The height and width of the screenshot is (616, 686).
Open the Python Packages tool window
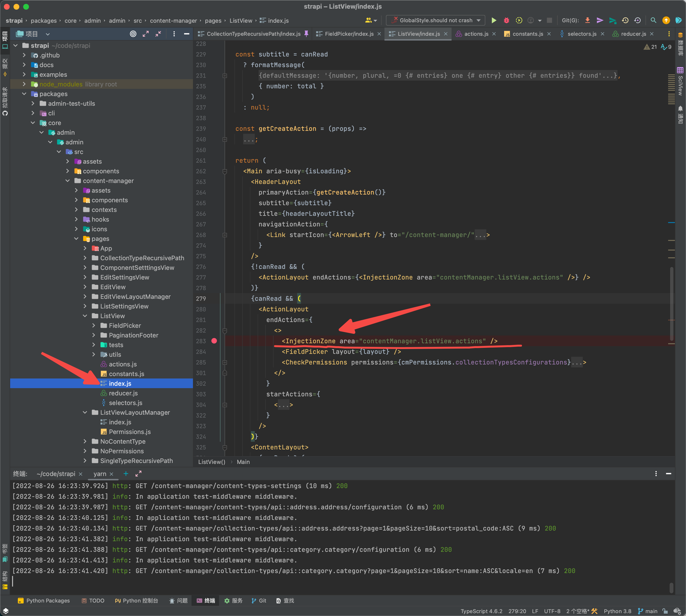[x=44, y=600]
